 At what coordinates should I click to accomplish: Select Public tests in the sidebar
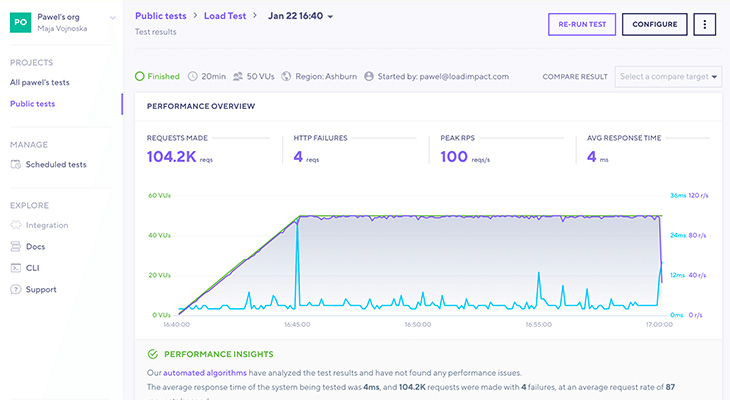point(34,104)
